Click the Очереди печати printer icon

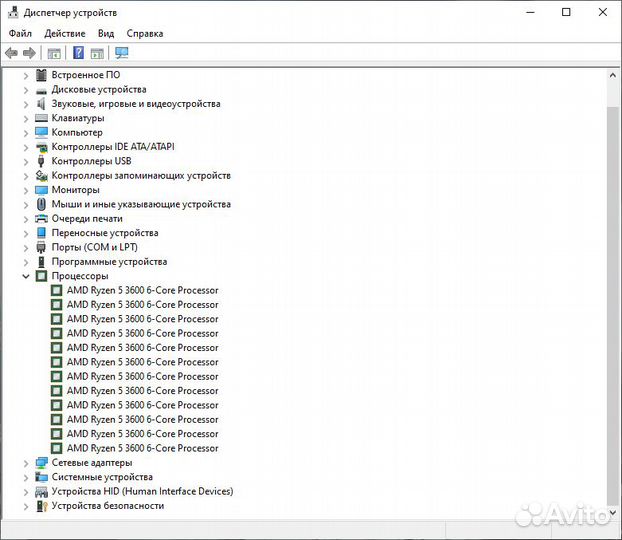click(41, 219)
